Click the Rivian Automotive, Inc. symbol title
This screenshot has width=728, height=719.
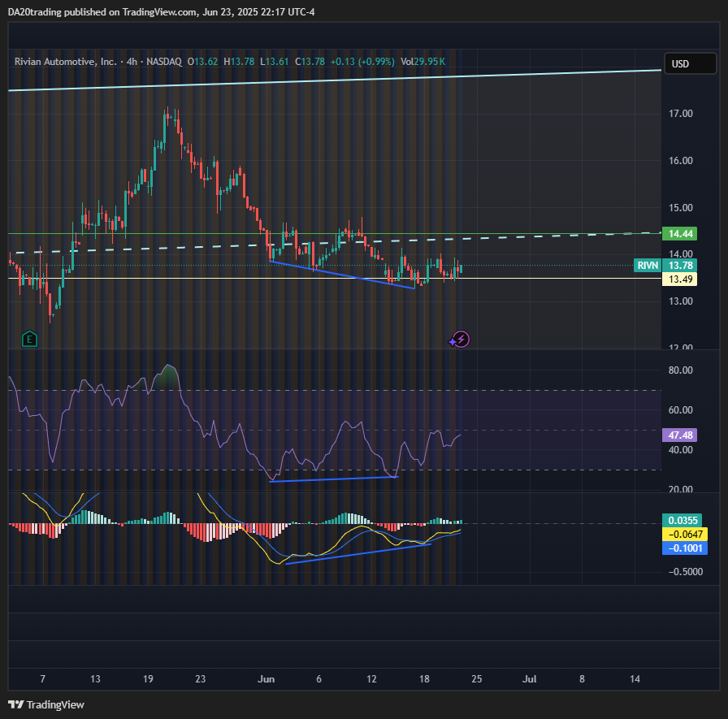point(66,61)
